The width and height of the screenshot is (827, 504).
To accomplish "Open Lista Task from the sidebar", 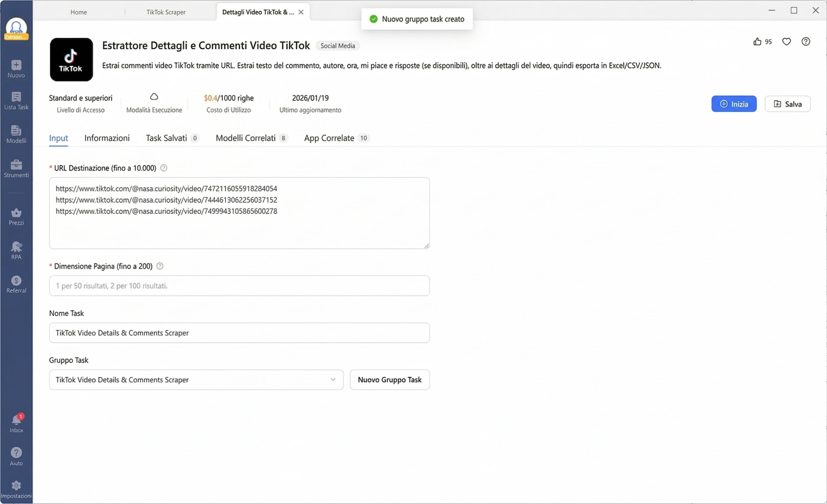I will click(16, 101).
